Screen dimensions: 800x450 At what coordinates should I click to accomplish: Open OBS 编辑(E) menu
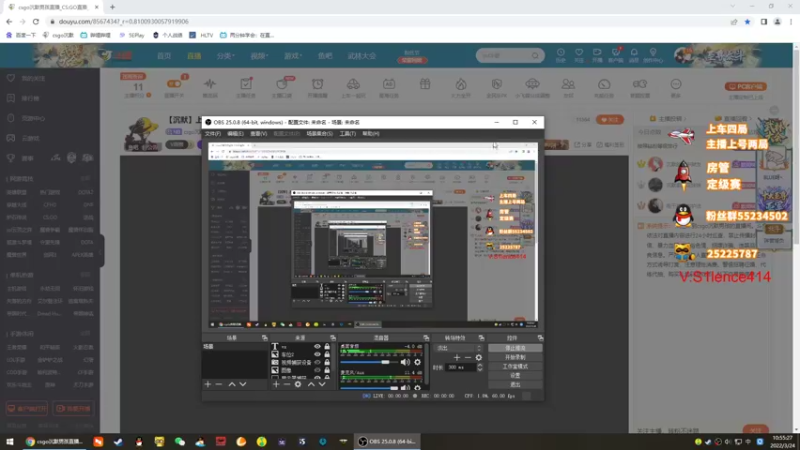point(235,134)
